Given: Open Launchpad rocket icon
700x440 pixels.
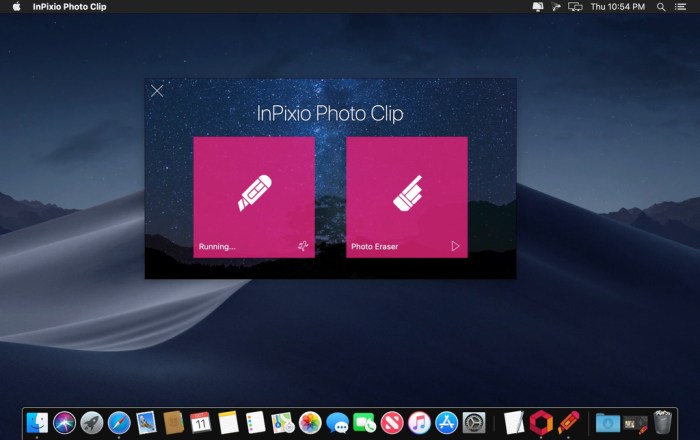Looking at the screenshot, I should point(92,422).
